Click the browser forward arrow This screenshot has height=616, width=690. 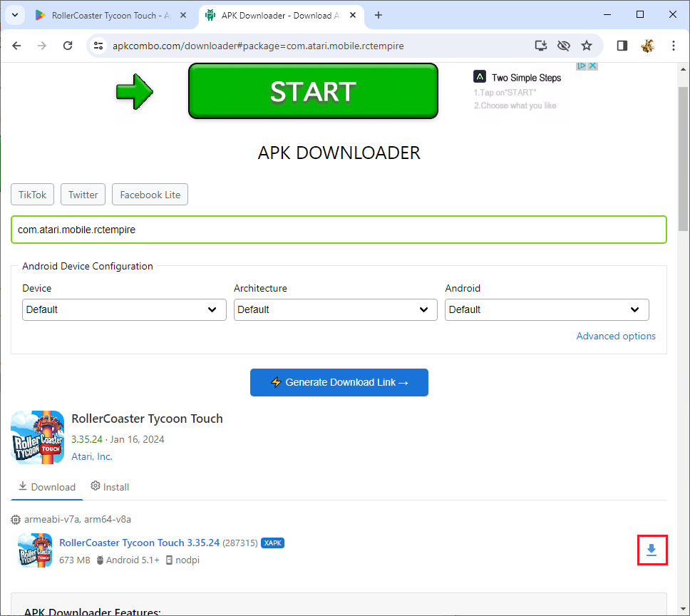click(42, 46)
